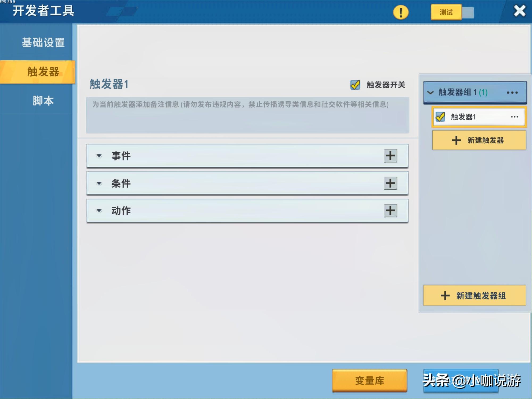532x399 pixels.
Task: Open more options for 触发器组1
Action: [x=512, y=93]
